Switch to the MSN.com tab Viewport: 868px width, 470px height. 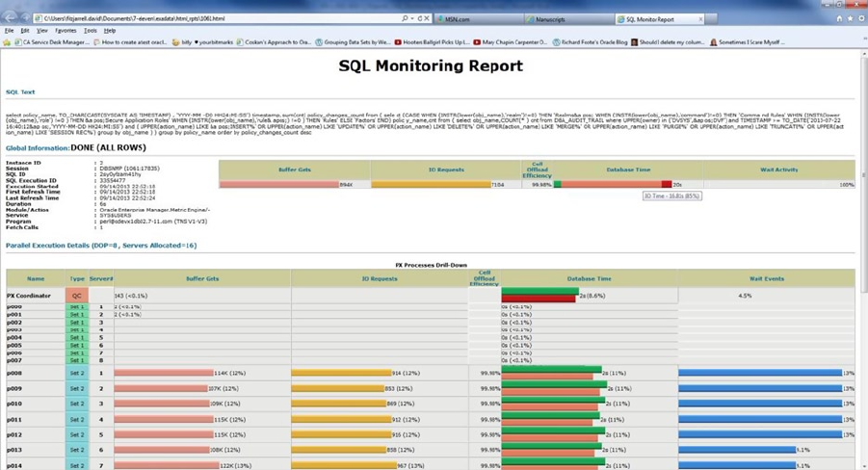478,19
